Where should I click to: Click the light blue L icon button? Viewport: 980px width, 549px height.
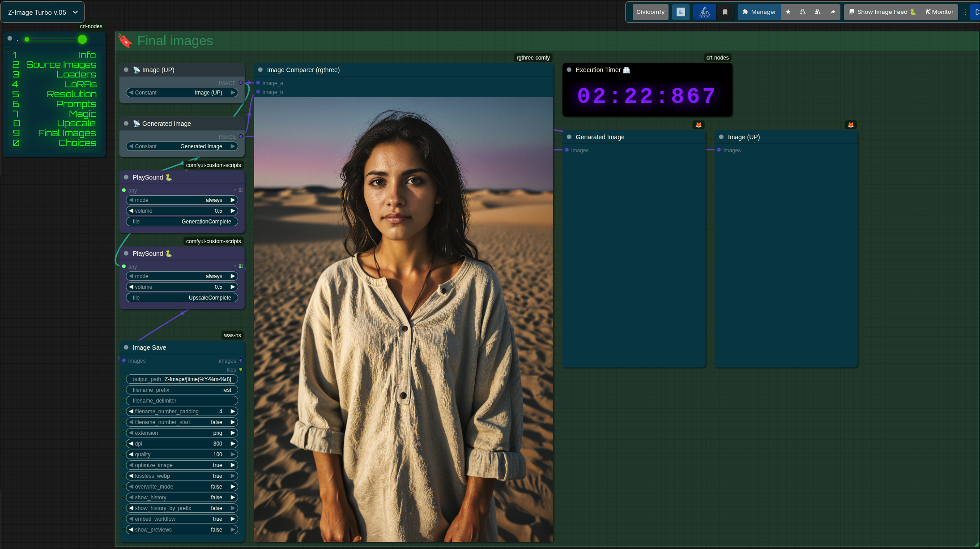(x=681, y=12)
